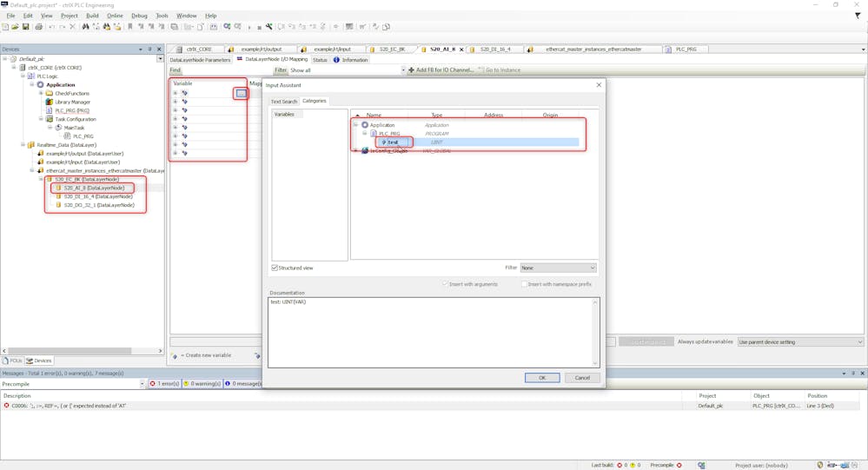Select S20_DI_16_4 node in Devices tree
Image resolution: width=868 pixels, height=470 pixels.
(x=97, y=196)
